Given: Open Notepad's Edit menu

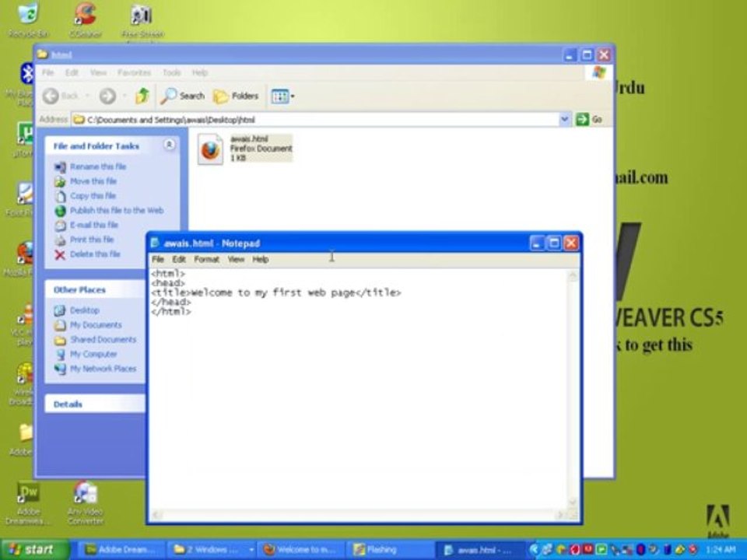Looking at the screenshot, I should (179, 259).
